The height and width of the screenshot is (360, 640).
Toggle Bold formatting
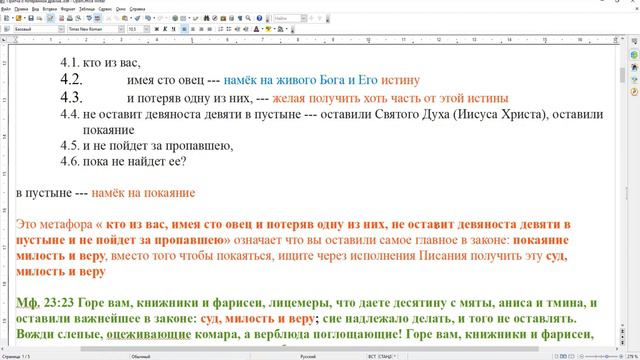[157, 29]
